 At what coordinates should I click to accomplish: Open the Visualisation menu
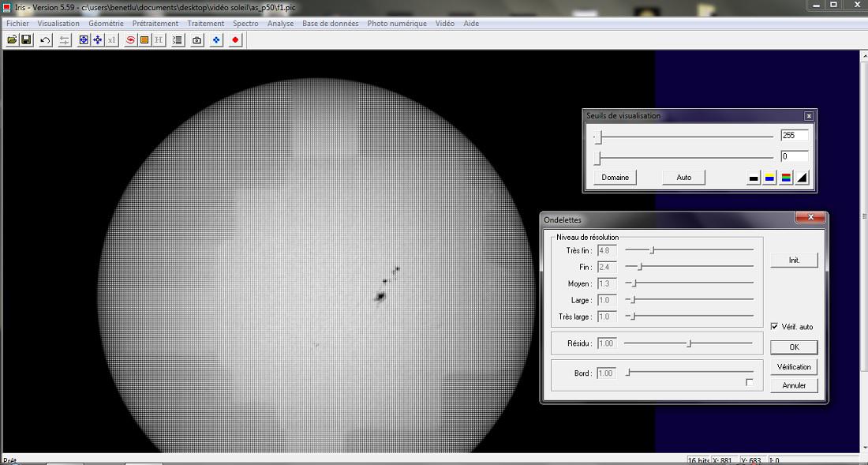pos(58,23)
